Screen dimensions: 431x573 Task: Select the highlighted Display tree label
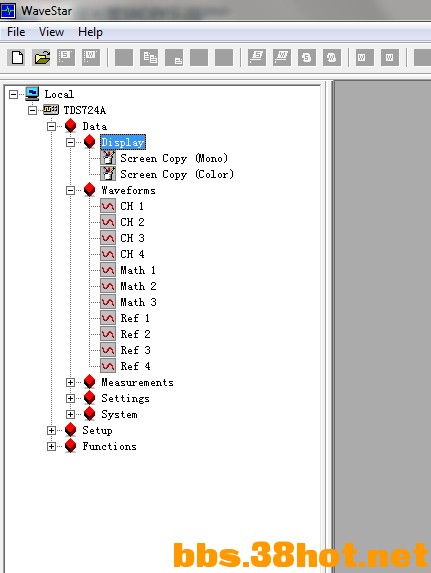(123, 142)
